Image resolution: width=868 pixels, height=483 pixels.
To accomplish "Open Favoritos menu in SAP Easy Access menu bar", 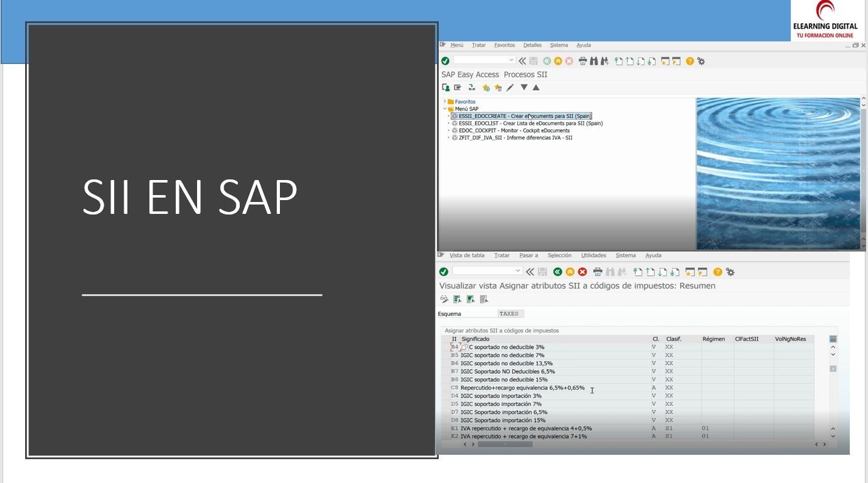I will pyautogui.click(x=504, y=45).
